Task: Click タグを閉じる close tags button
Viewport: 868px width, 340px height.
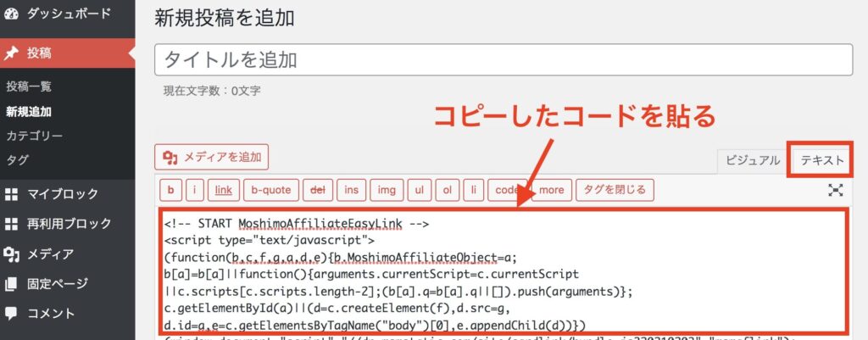Action: pyautogui.click(x=615, y=190)
